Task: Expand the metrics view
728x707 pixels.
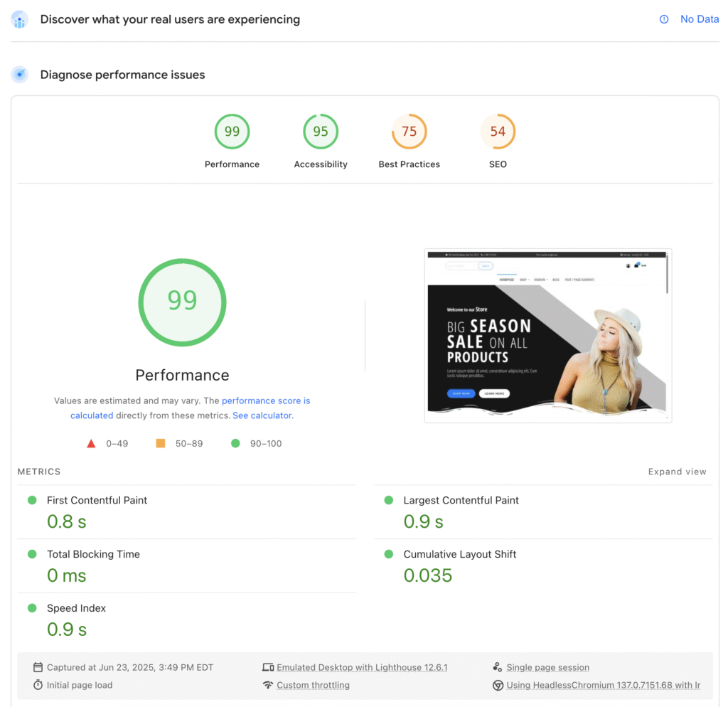Action: pos(677,472)
